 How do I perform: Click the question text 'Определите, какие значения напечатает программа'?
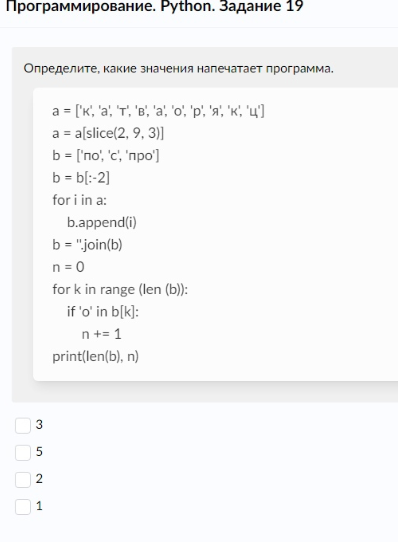pos(178,68)
